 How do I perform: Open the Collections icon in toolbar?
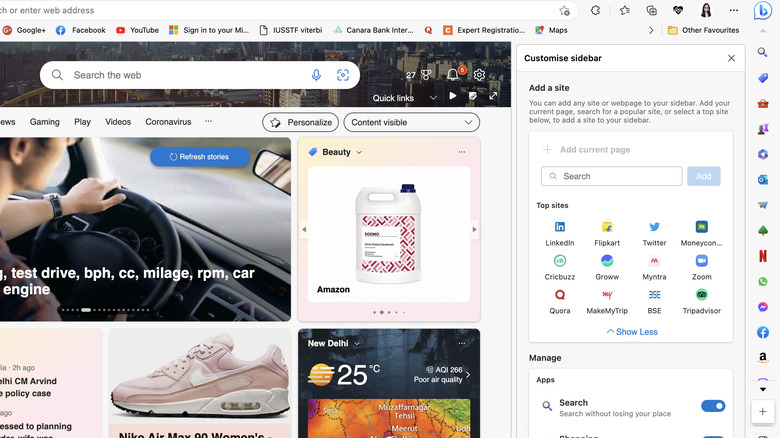point(651,10)
